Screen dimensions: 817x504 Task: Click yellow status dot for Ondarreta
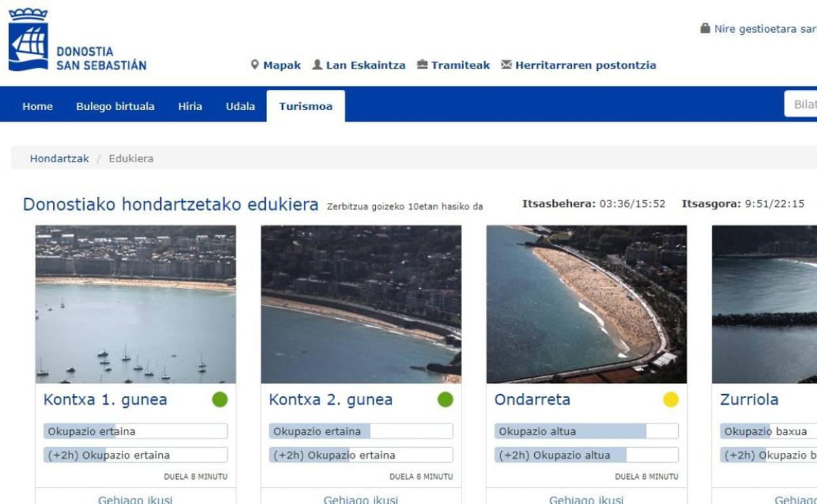coord(670,400)
